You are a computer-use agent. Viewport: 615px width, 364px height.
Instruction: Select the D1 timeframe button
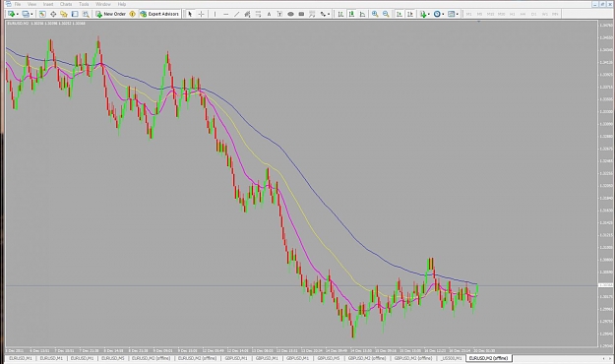coord(533,14)
